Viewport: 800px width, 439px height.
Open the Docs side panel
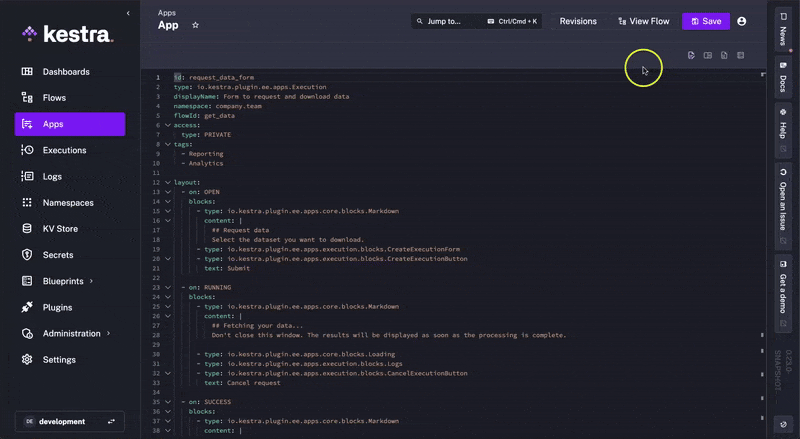coord(783,78)
